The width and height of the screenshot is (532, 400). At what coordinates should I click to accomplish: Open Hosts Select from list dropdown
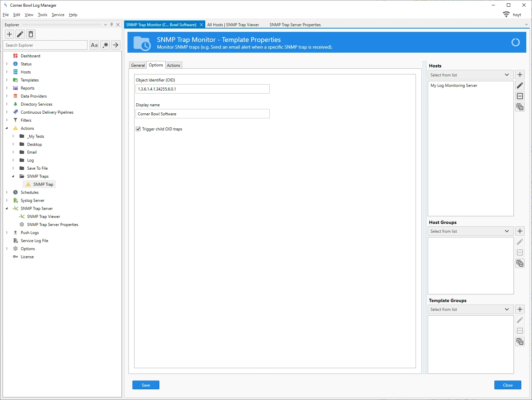(471, 75)
